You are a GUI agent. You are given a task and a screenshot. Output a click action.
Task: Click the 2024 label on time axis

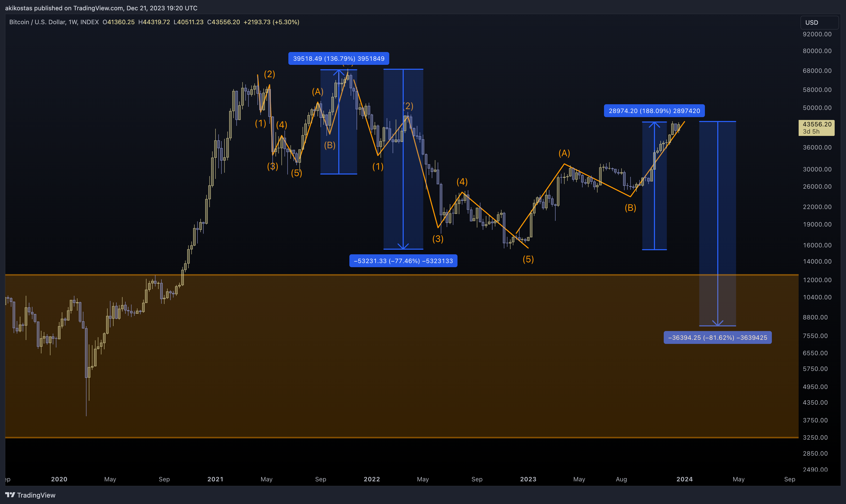tap(684, 479)
